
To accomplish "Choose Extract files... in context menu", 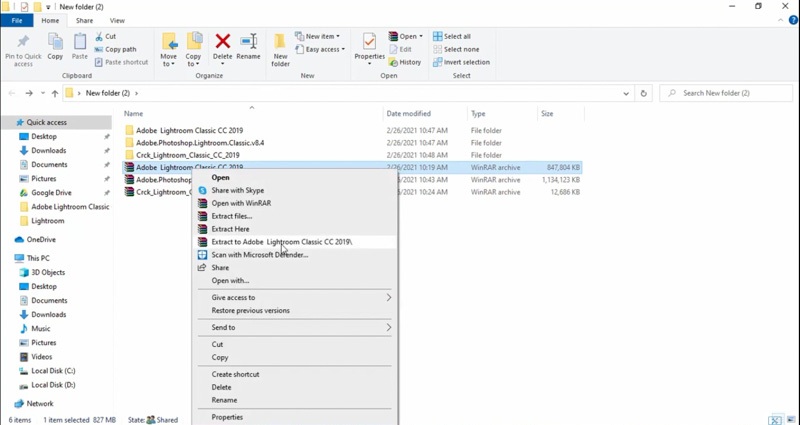I will [x=294, y=216].
